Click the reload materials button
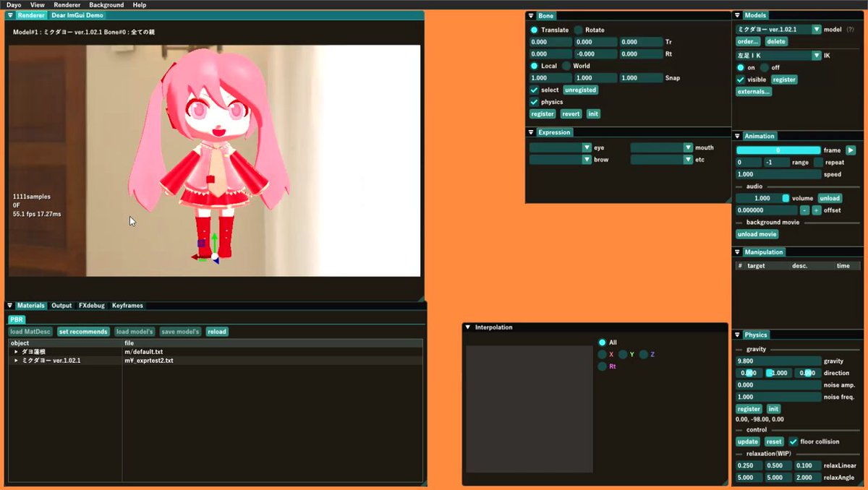 (x=217, y=332)
